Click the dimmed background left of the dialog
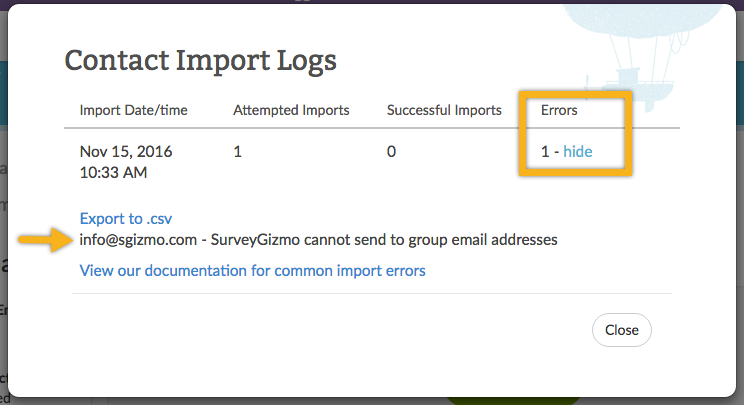 (4, 200)
